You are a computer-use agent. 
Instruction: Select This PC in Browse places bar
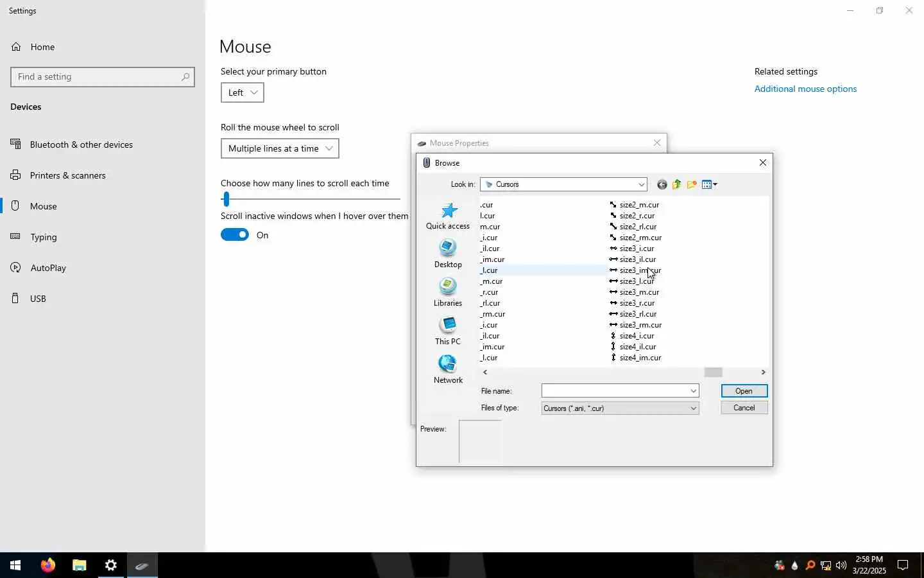pos(448,331)
